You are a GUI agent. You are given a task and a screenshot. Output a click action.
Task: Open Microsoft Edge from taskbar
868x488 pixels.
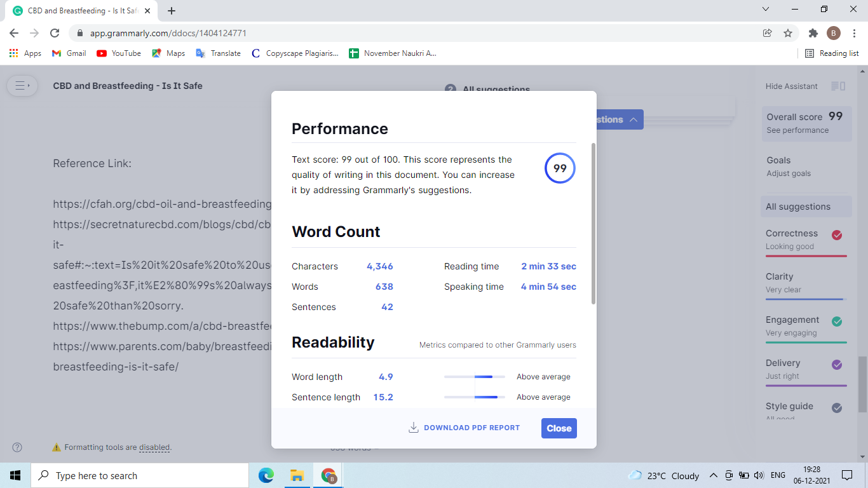(266, 475)
